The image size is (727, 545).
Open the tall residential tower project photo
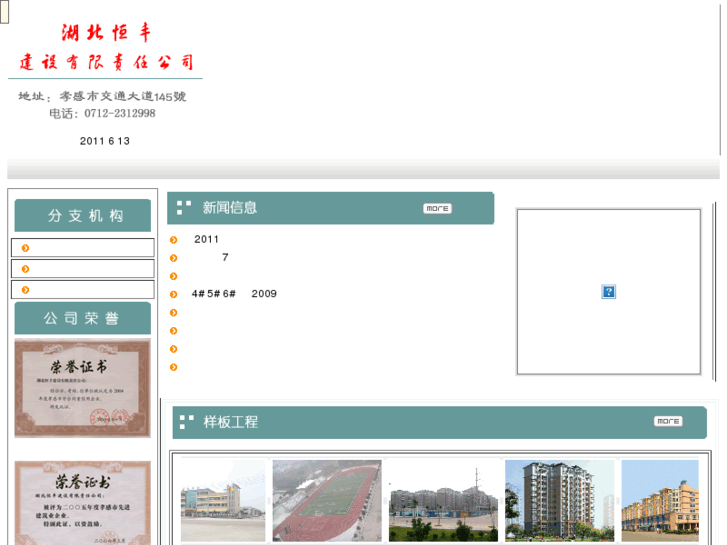point(560,501)
